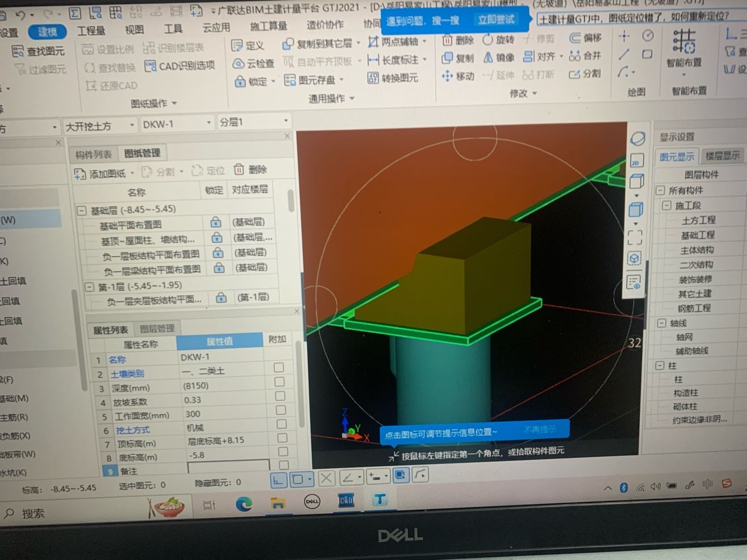Open the 视图 ribbon tab
747x560 pixels.
point(134,30)
